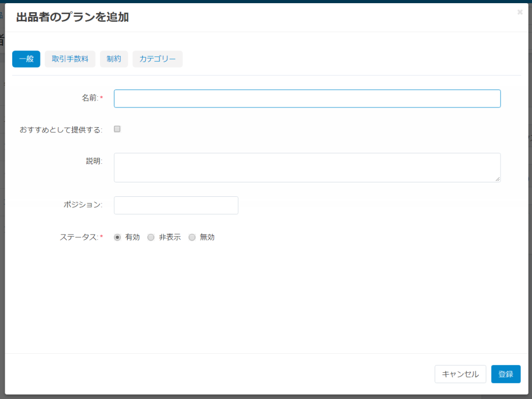Enable the おすすめとして提供する checkbox
Image resolution: width=532 pixels, height=399 pixels.
(117, 129)
